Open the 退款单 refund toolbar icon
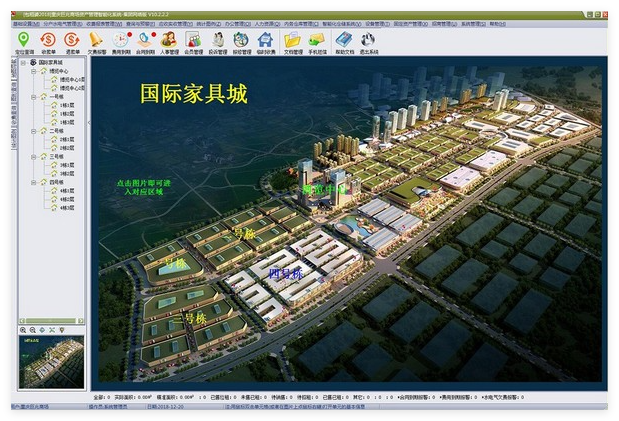The height and width of the screenshot is (421, 619). click(71, 41)
